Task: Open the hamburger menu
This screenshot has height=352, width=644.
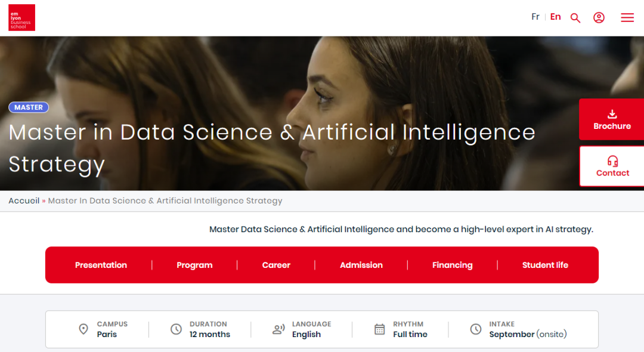Action: tap(627, 18)
